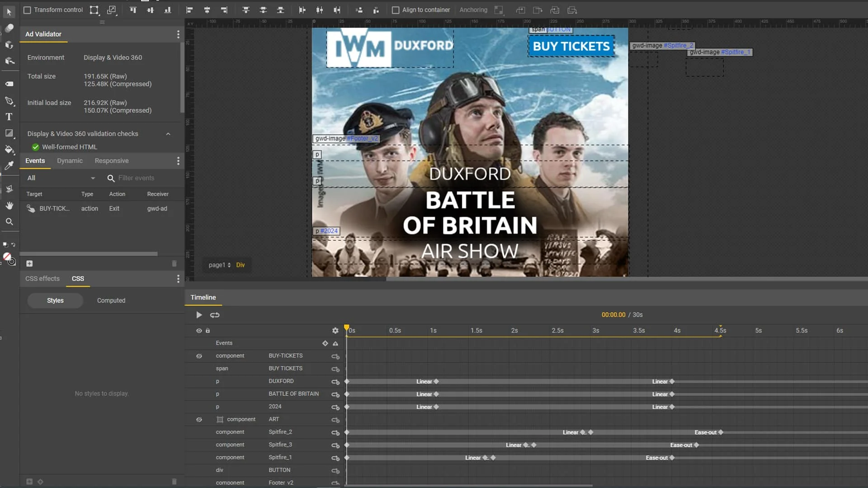Add new event with plus icon
Viewport: 868px width, 488px height.
click(29, 263)
